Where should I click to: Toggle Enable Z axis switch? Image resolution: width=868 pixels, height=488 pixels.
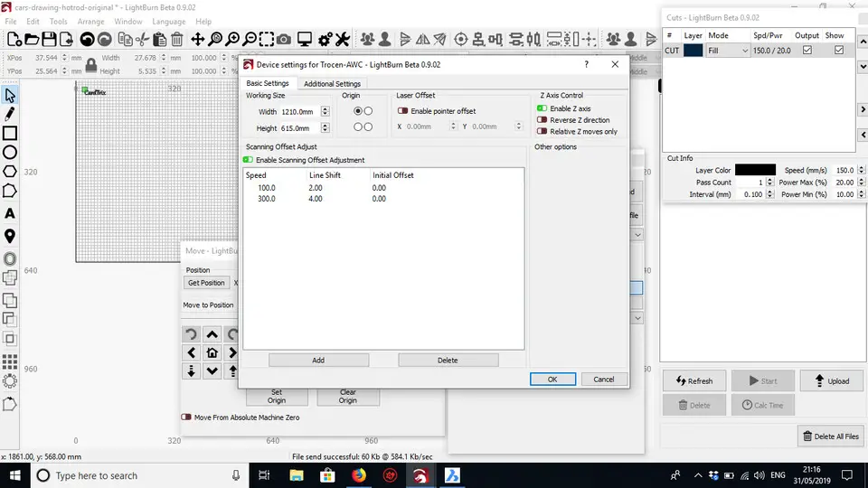tap(542, 108)
